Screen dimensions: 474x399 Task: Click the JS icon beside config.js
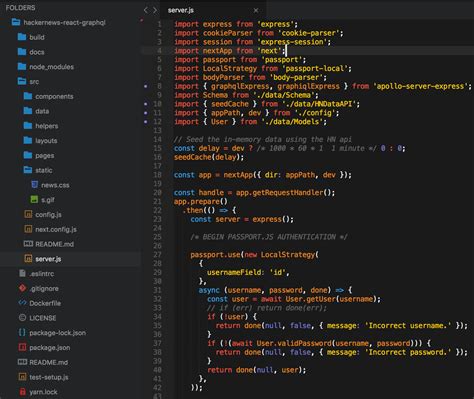[28, 214]
